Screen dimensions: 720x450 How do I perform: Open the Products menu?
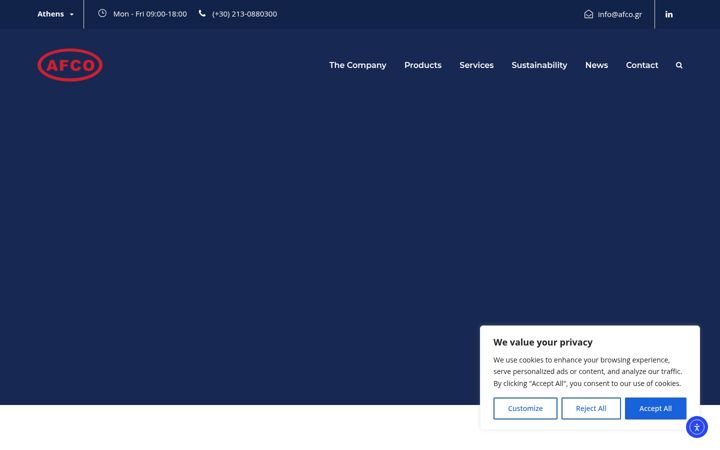[422, 65]
